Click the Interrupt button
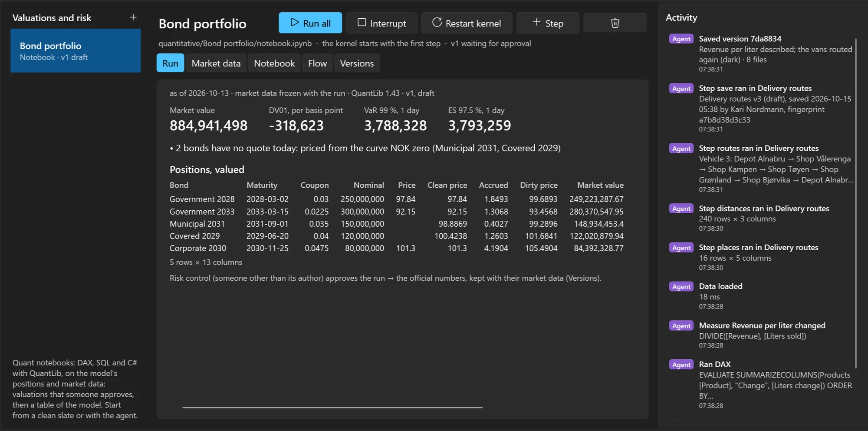This screenshot has width=868, height=431. tap(382, 23)
